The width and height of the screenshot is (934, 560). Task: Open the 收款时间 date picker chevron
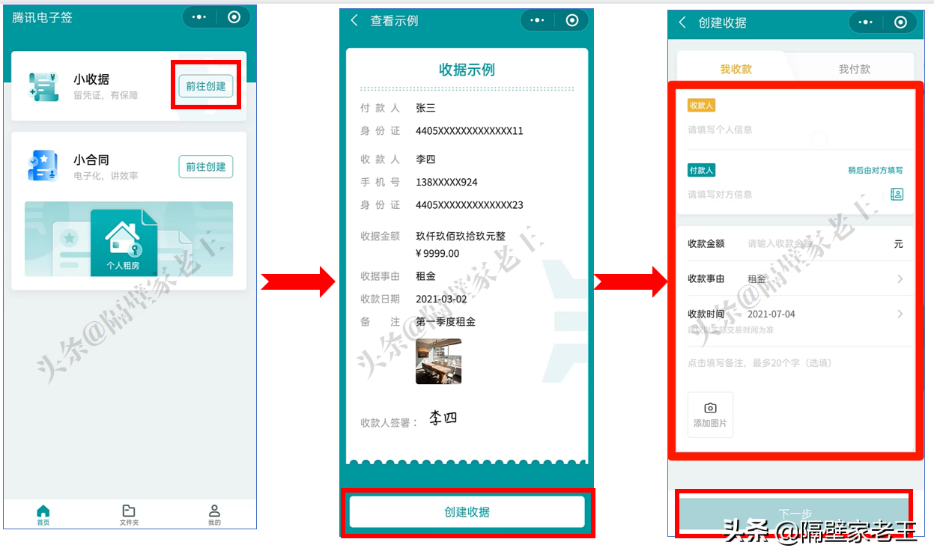pos(900,314)
